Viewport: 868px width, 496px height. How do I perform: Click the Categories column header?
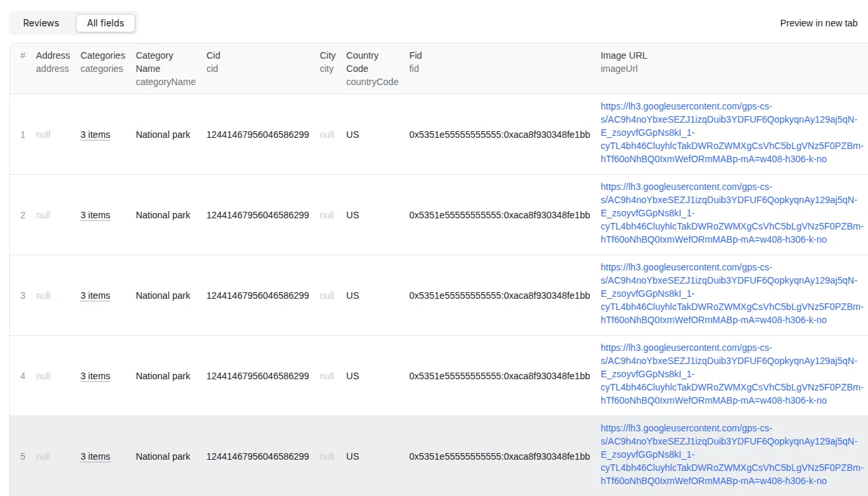[x=102, y=55]
